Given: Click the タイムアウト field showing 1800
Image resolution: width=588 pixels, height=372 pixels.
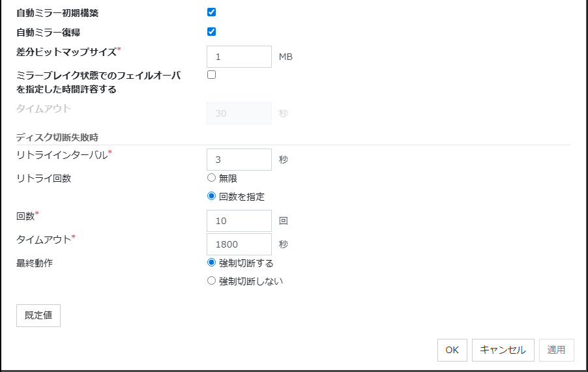Looking at the screenshot, I should (x=239, y=244).
